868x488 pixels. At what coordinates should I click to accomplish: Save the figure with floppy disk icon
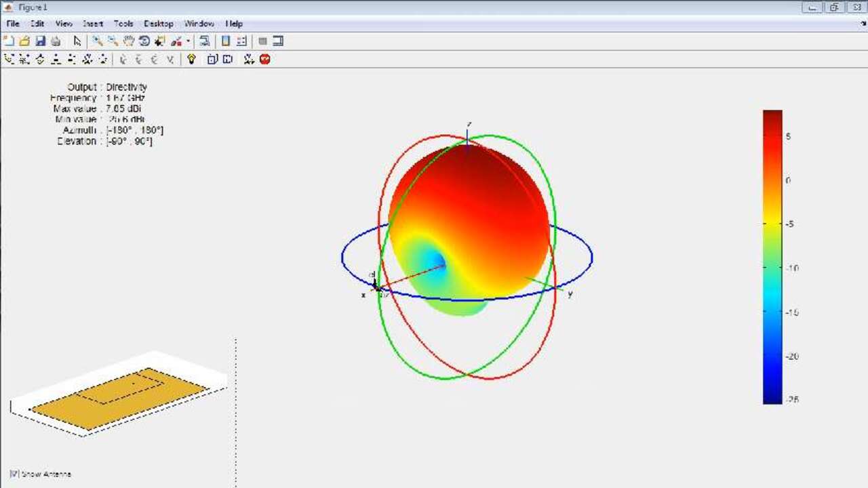click(40, 41)
